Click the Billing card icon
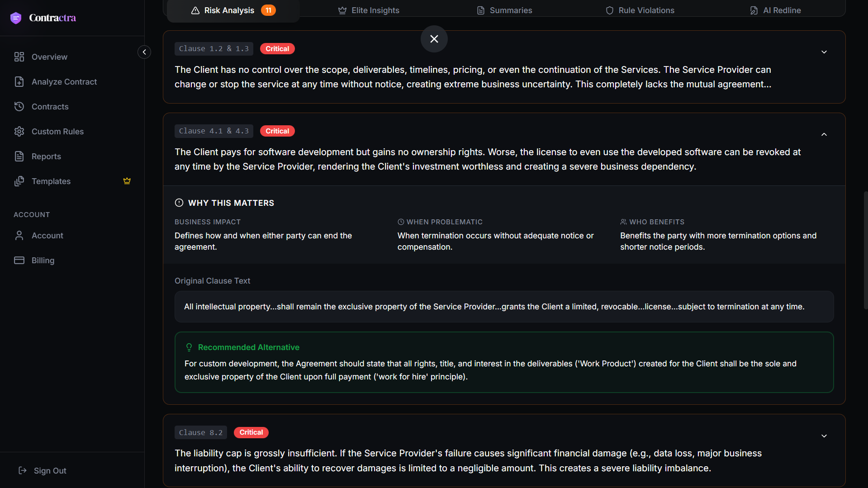Viewport: 868px width, 488px height. (19, 261)
